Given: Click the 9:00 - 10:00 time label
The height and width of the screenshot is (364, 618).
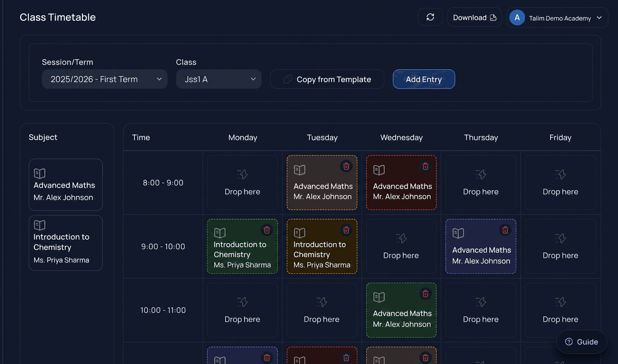Looking at the screenshot, I should 163,246.
